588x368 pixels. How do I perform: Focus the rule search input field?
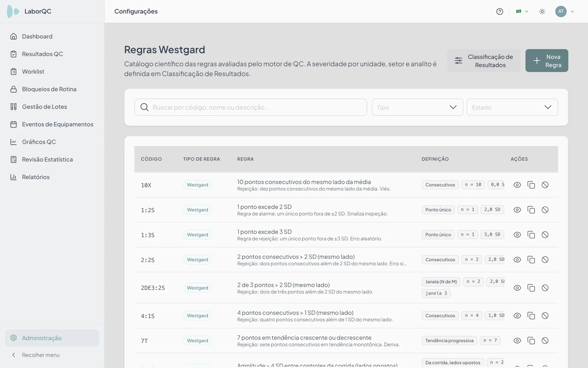point(251,107)
